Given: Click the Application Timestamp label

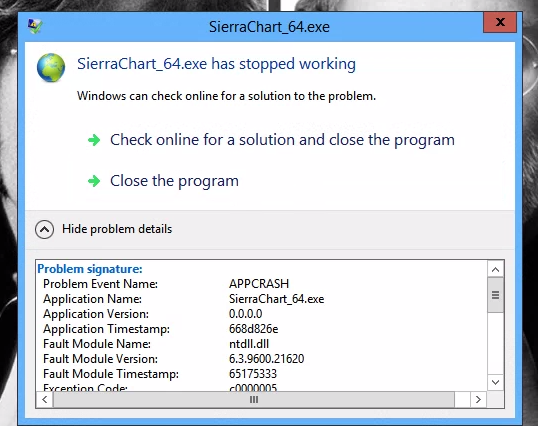Looking at the screenshot, I should (107, 329).
